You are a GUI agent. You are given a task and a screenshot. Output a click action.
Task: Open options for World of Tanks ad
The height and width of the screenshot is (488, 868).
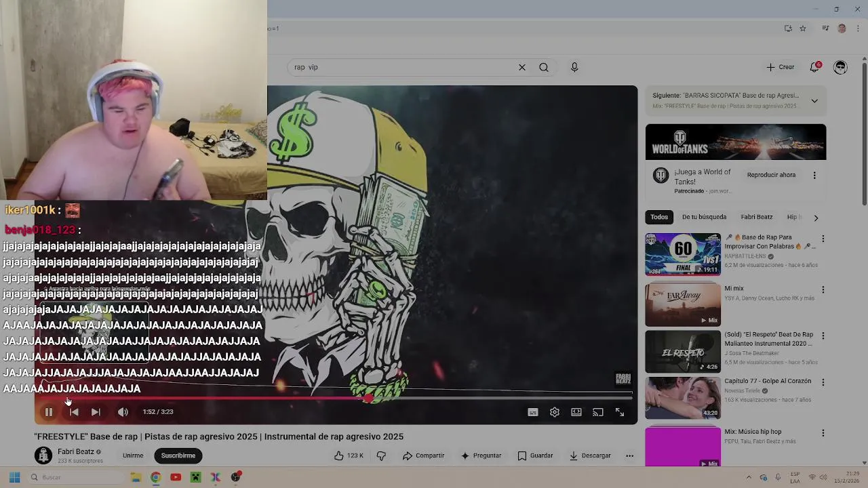[814, 175]
